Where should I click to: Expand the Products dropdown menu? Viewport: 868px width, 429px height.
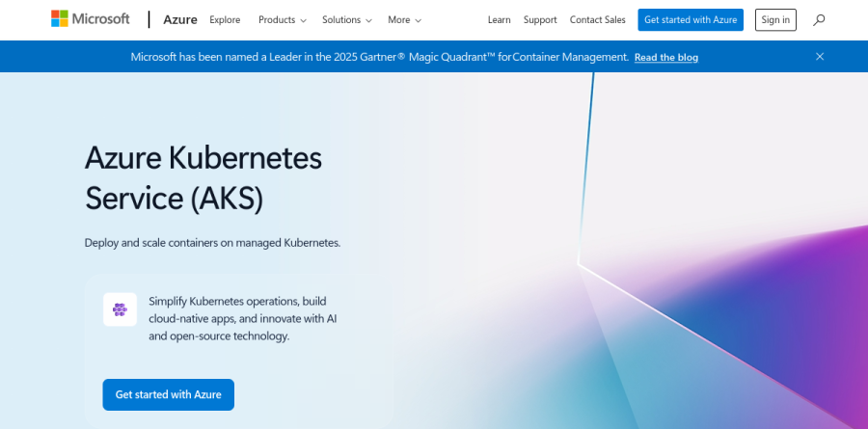pos(283,20)
